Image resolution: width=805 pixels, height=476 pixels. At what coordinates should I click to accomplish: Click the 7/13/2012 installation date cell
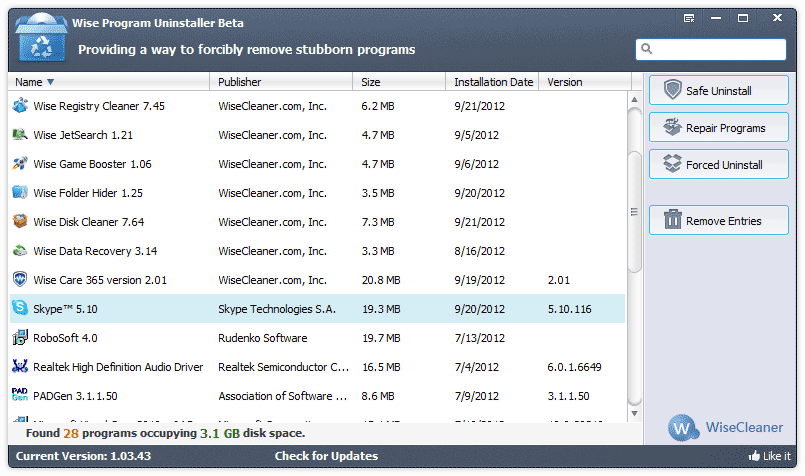pos(480,338)
